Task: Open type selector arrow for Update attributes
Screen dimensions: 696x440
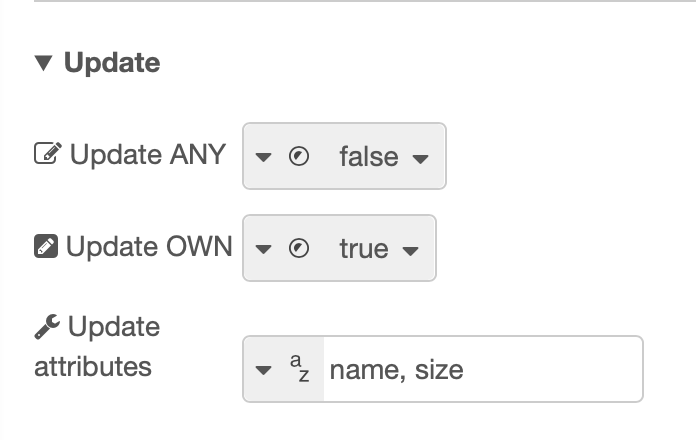Action: [263, 370]
